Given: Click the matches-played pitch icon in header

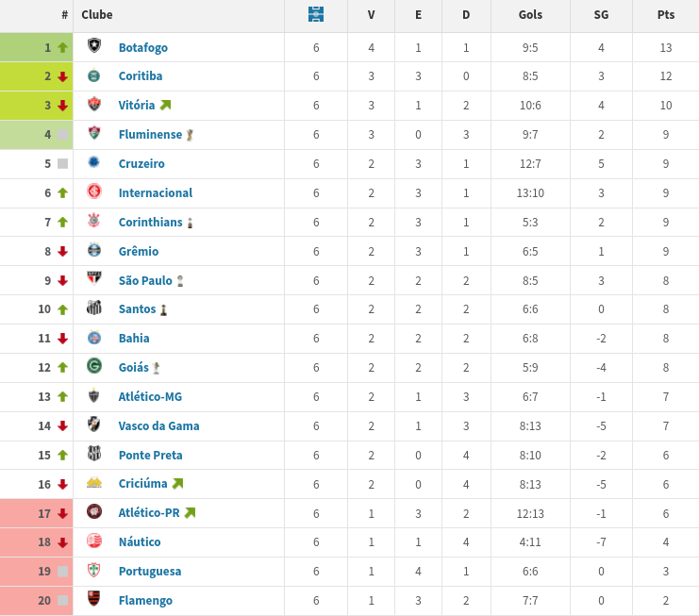Looking at the screenshot, I should coord(316,14).
